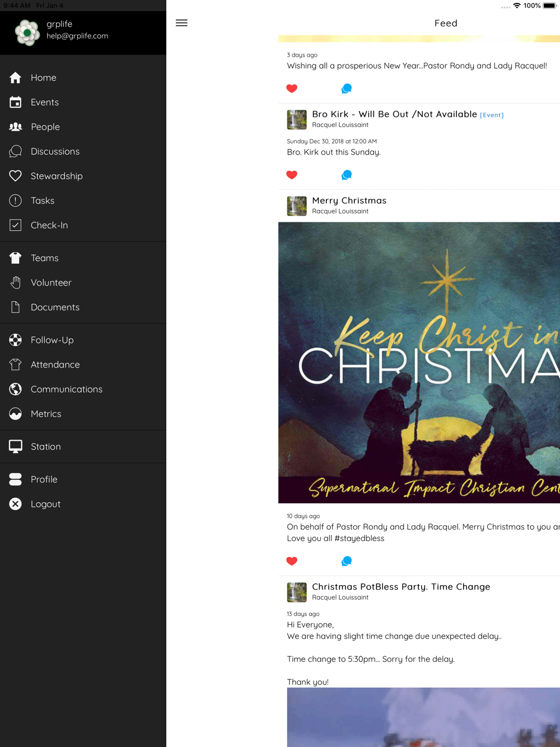
Task: Like the Bro Kirk event post
Action: click(292, 175)
